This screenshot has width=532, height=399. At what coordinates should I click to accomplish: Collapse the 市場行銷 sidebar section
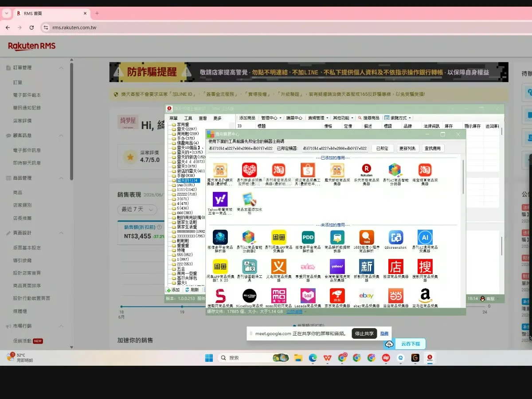[61, 326]
